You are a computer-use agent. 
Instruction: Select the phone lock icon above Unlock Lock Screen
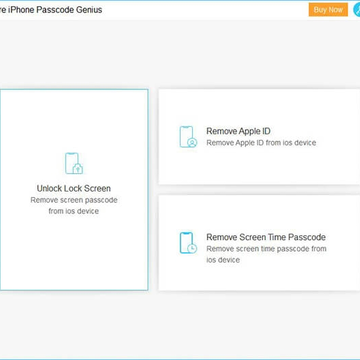[74, 163]
